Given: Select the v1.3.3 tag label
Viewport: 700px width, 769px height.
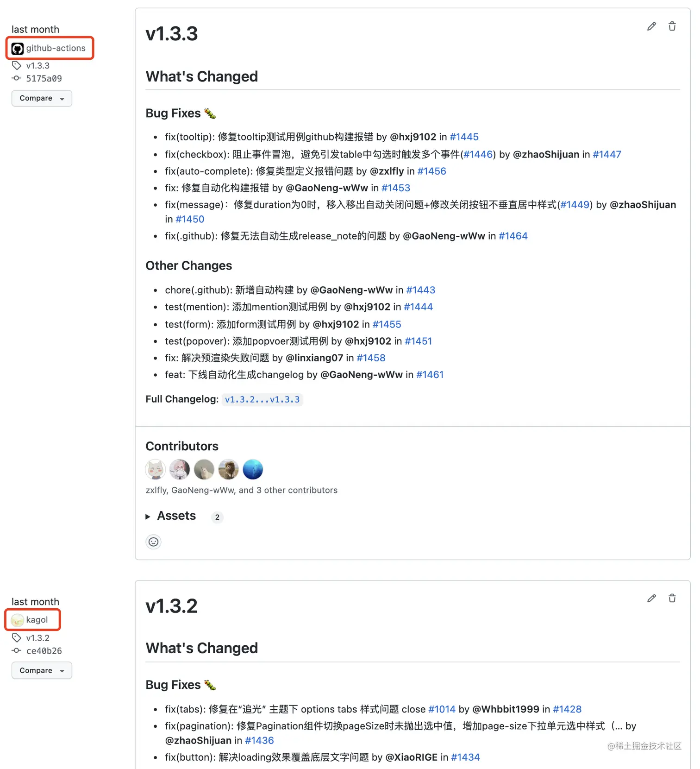Looking at the screenshot, I should point(38,65).
